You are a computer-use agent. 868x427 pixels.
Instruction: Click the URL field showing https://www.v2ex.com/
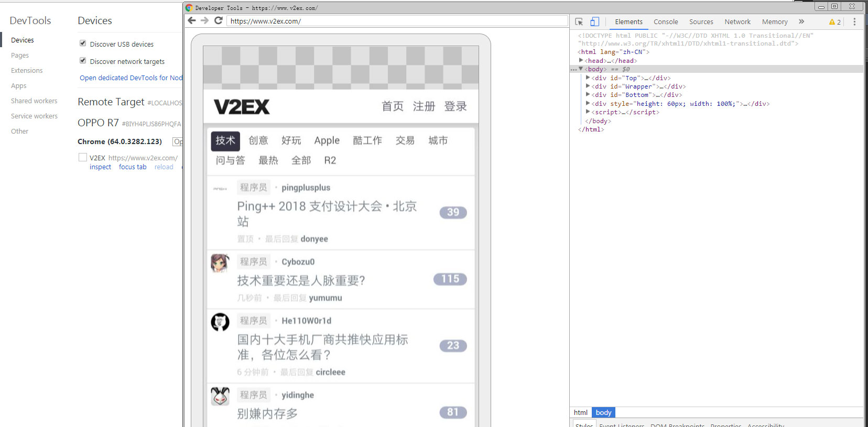point(397,21)
